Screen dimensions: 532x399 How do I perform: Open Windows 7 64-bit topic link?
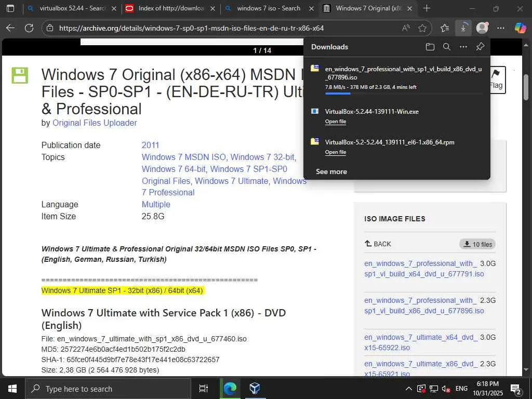pos(174,169)
